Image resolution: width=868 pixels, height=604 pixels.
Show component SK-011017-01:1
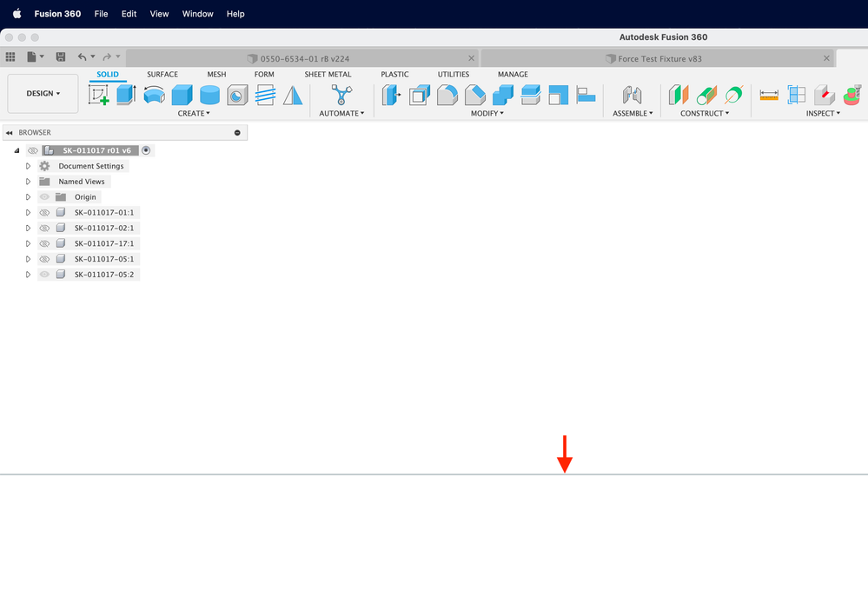click(x=44, y=213)
